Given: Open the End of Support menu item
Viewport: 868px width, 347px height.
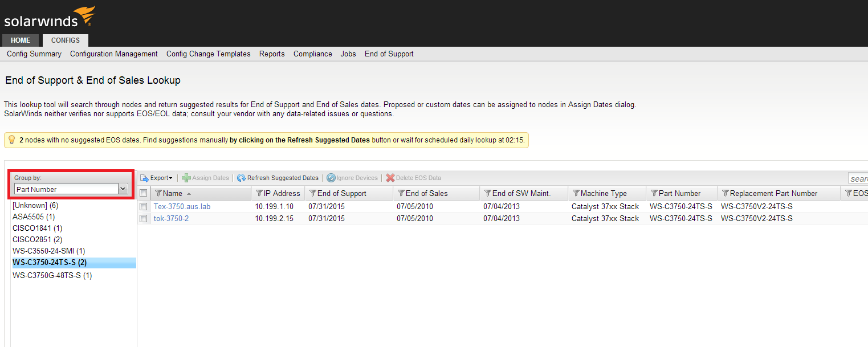Looking at the screenshot, I should pos(389,54).
